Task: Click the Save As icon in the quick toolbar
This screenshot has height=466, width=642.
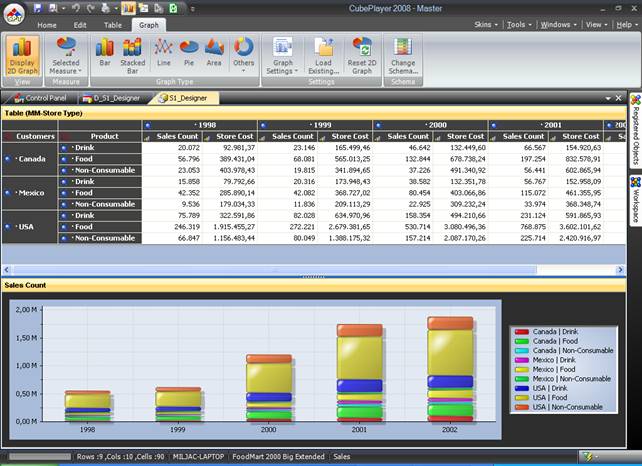Action: tap(53, 8)
